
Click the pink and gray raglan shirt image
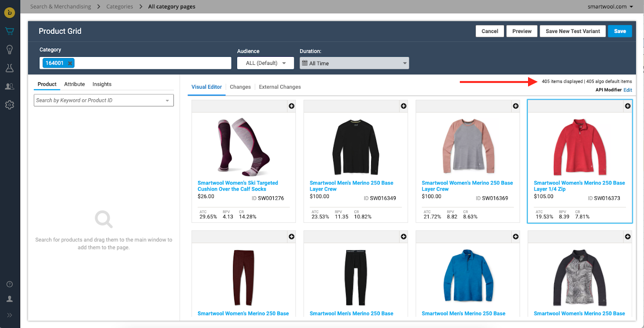point(468,147)
